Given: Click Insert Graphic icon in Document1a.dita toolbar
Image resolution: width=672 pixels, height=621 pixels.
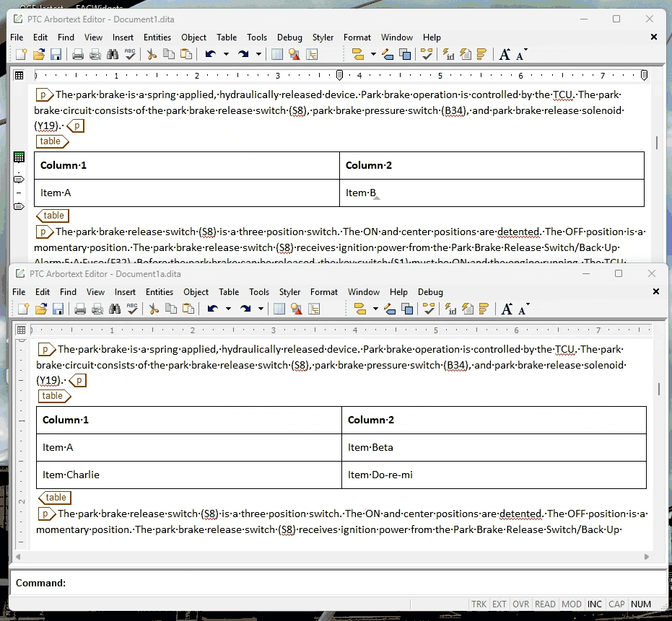Looking at the screenshot, I should coord(297,309).
